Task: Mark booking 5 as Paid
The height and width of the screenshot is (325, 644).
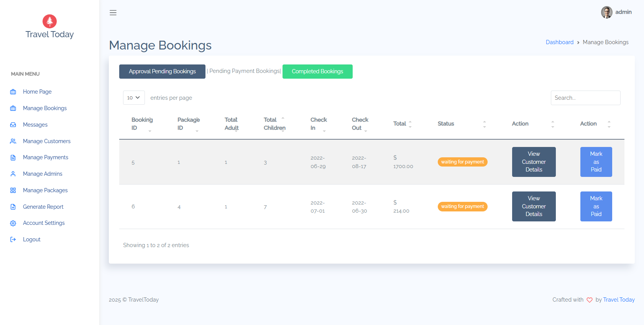Action: pyautogui.click(x=596, y=162)
